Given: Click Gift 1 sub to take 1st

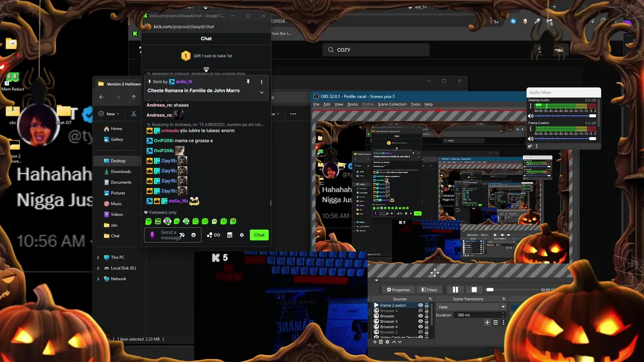Looking at the screenshot, I should [213, 56].
